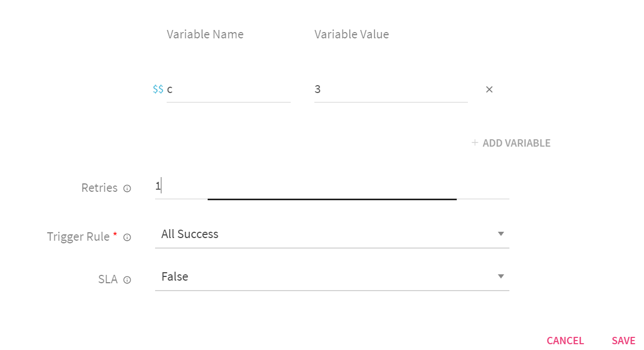The height and width of the screenshot is (350, 644).
Task: Click the Retries label text
Action: pos(99,188)
